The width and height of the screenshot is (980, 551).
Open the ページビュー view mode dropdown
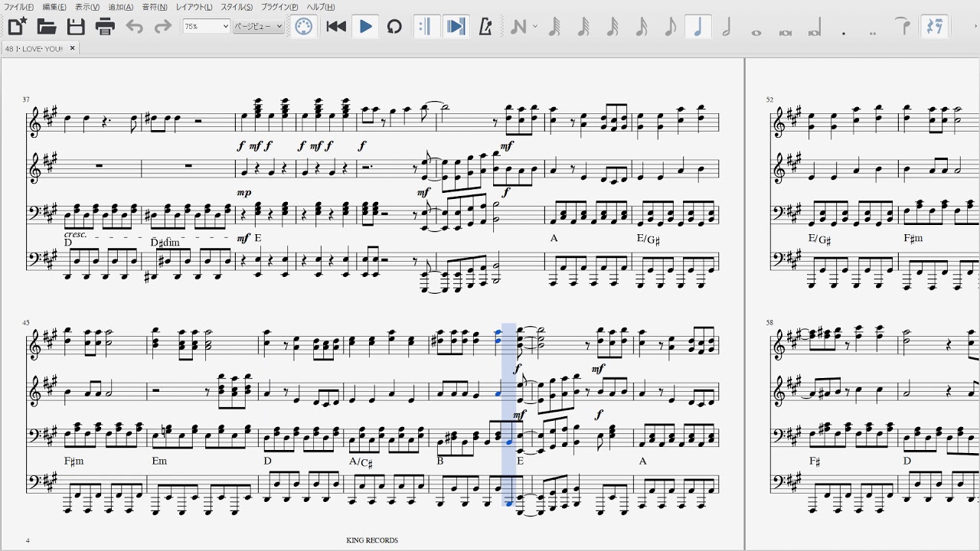click(x=258, y=27)
